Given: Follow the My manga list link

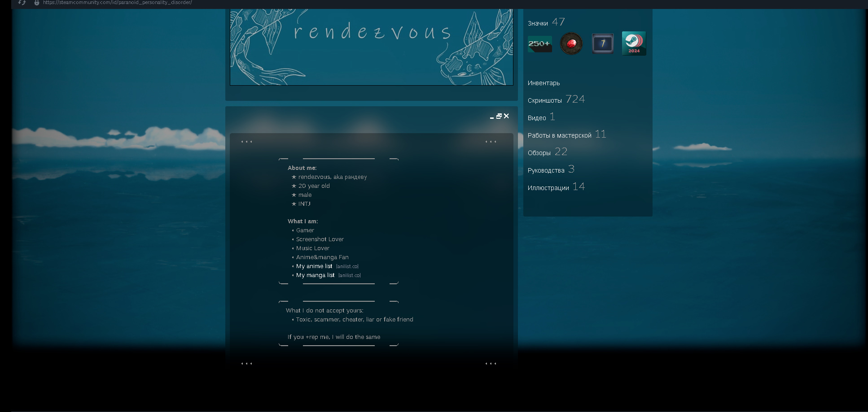Looking at the screenshot, I should point(315,275).
